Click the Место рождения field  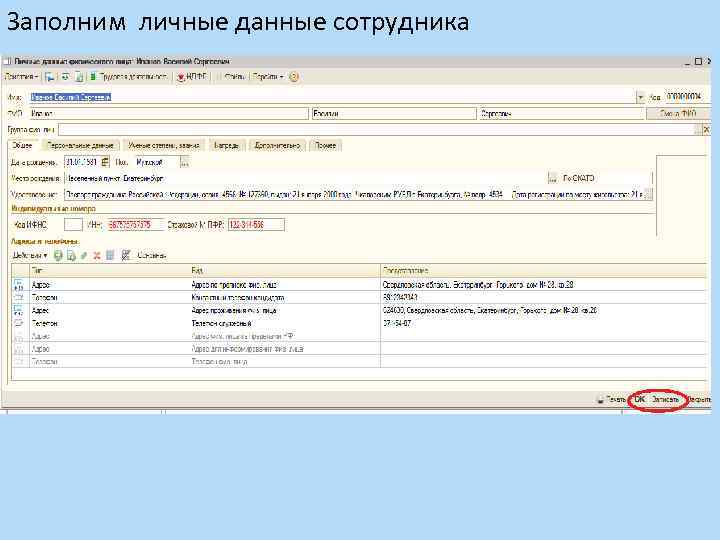coord(305,178)
